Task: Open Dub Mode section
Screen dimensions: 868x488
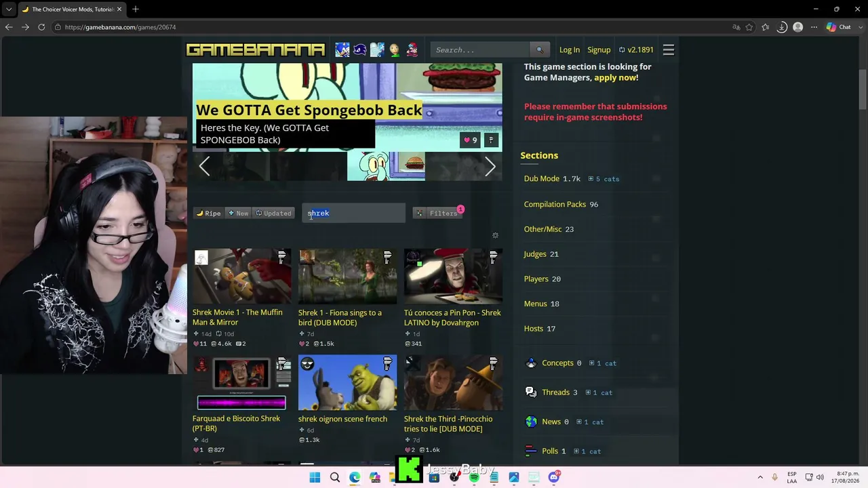Action: [x=542, y=179]
